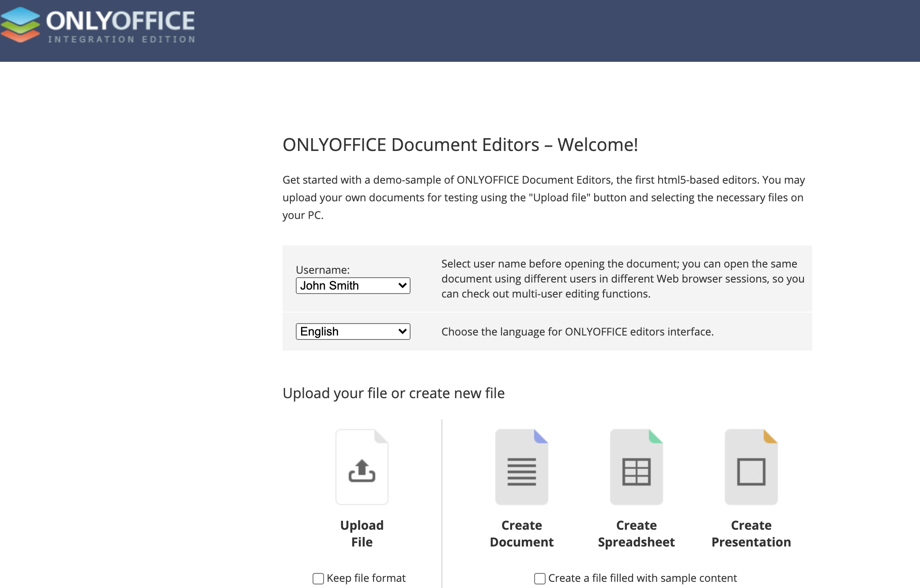
Task: Open the English language dropdown
Action: point(352,331)
